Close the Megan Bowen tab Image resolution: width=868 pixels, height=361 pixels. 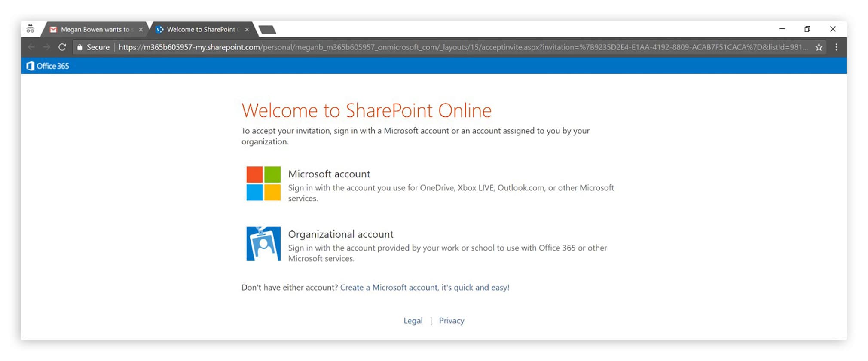pyautogui.click(x=141, y=30)
